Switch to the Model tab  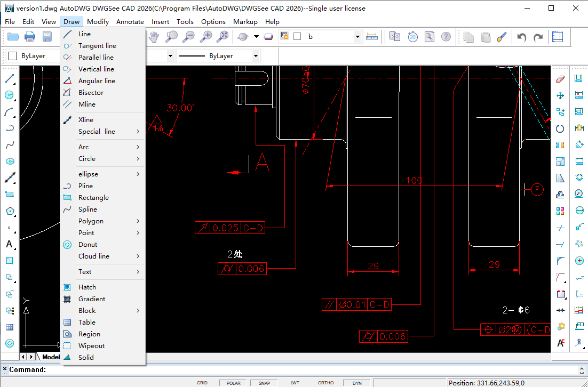[51, 357]
